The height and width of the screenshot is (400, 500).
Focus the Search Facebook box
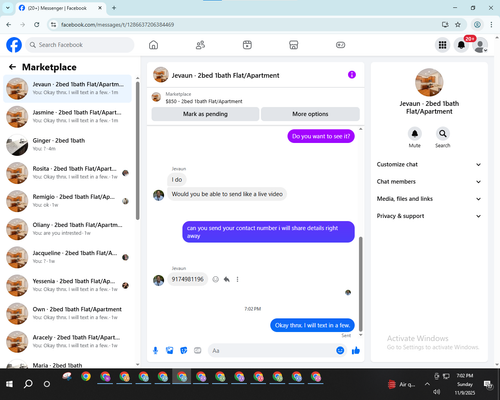coord(80,45)
